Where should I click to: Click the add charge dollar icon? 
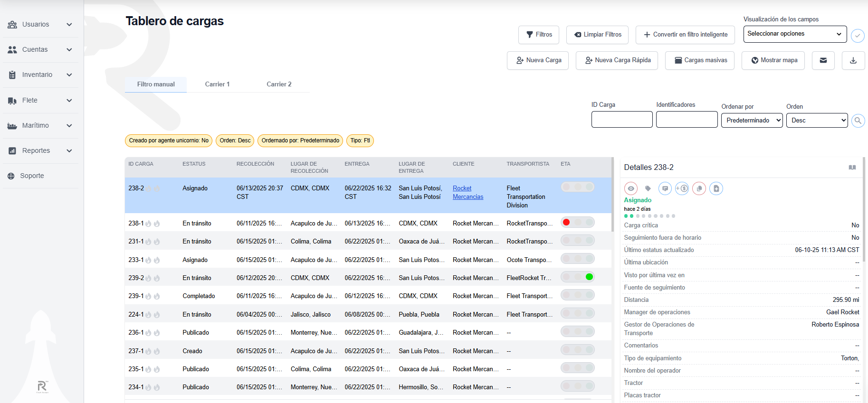[682, 188]
